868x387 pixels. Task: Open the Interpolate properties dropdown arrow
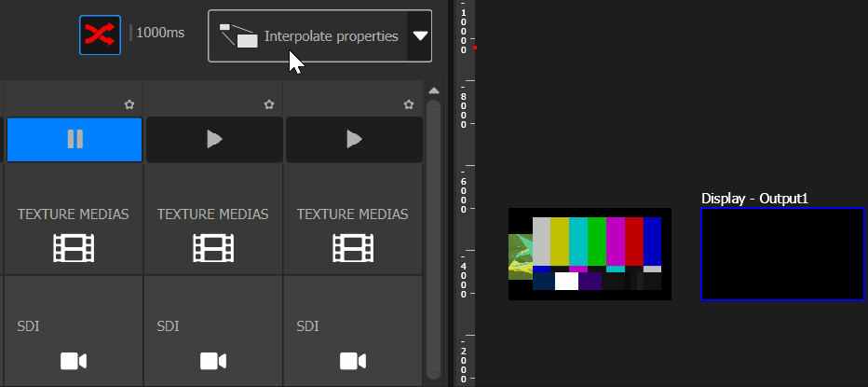420,36
